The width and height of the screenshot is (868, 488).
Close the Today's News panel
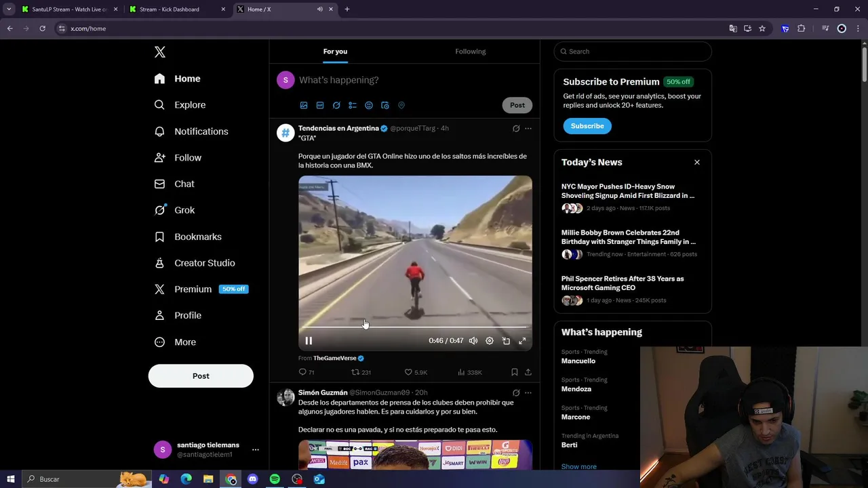click(x=696, y=163)
